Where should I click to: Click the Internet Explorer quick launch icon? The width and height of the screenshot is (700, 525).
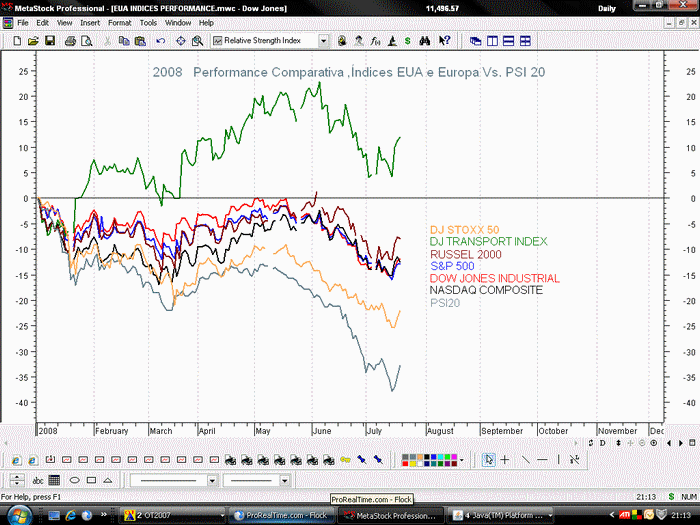71,516
